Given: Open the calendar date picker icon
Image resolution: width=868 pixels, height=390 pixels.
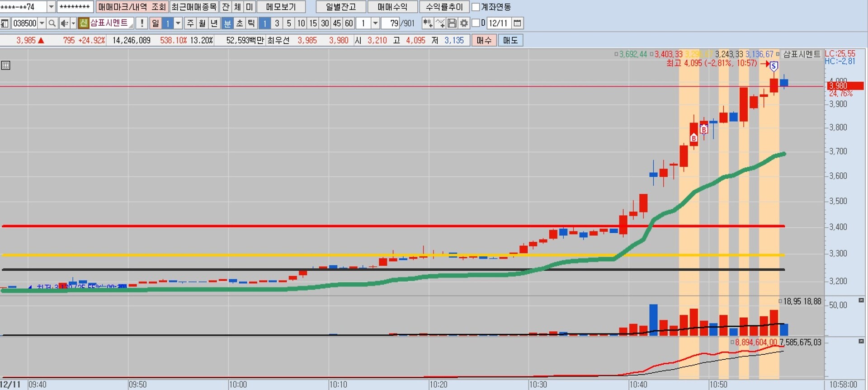Looking at the screenshot, I should (x=518, y=23).
